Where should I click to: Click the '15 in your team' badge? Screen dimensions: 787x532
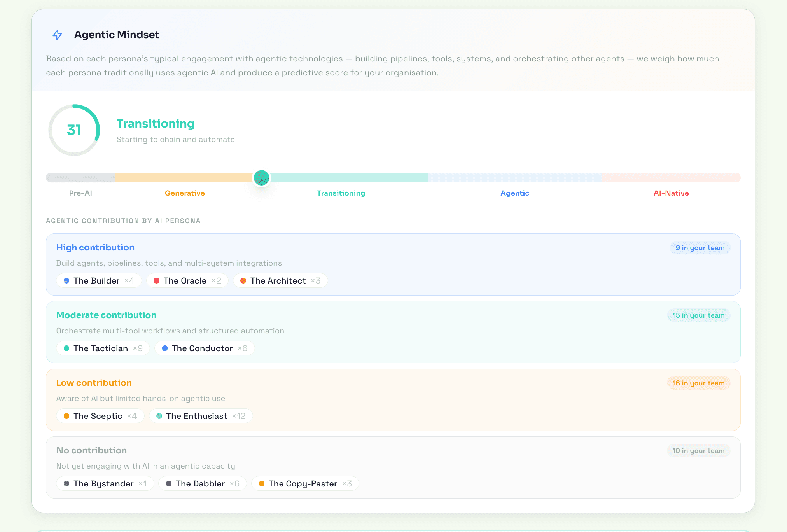(698, 315)
